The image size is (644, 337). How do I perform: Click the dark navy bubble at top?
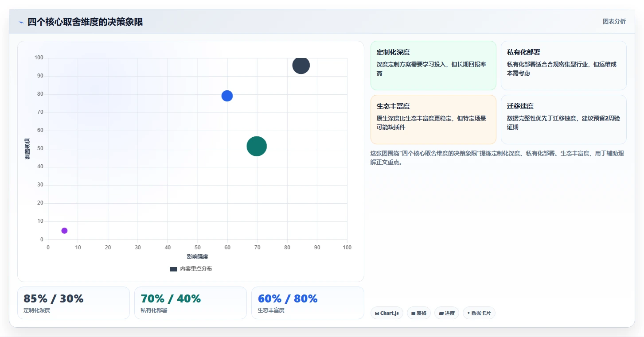(x=301, y=66)
